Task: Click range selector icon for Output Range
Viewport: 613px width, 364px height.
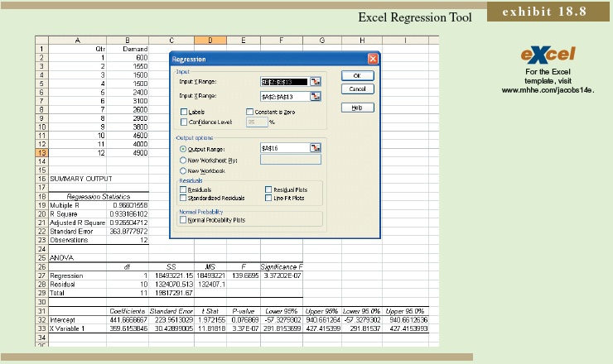Action: point(316,147)
